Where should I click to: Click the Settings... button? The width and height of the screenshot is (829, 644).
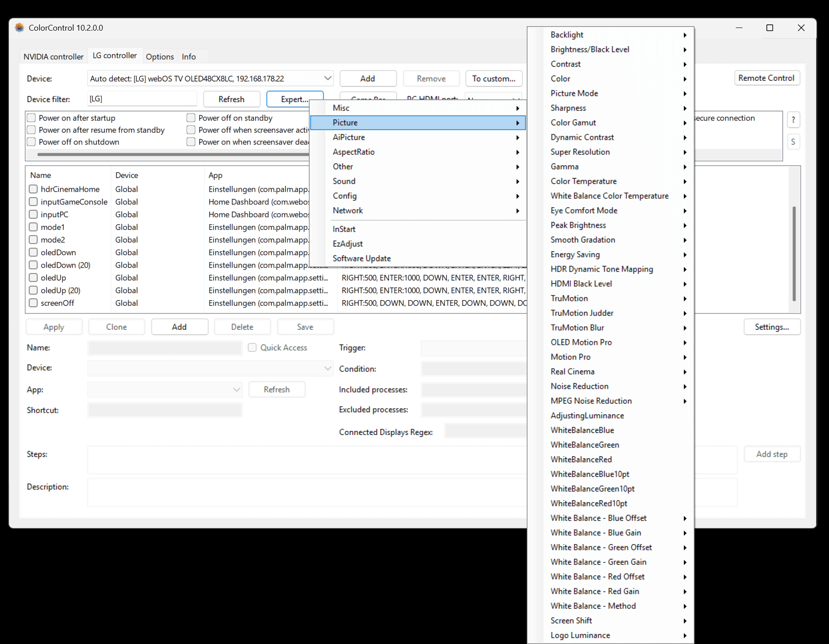click(x=772, y=327)
